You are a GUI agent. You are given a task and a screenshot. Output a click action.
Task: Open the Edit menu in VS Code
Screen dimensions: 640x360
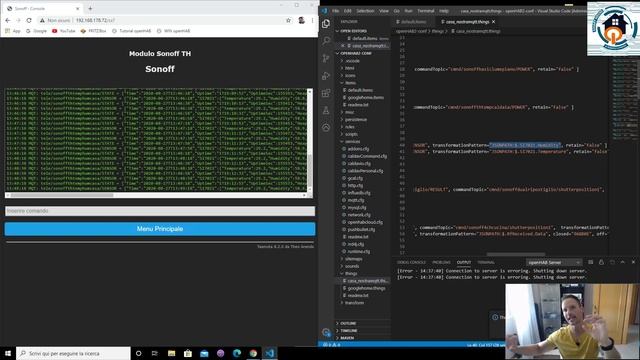coord(347,11)
